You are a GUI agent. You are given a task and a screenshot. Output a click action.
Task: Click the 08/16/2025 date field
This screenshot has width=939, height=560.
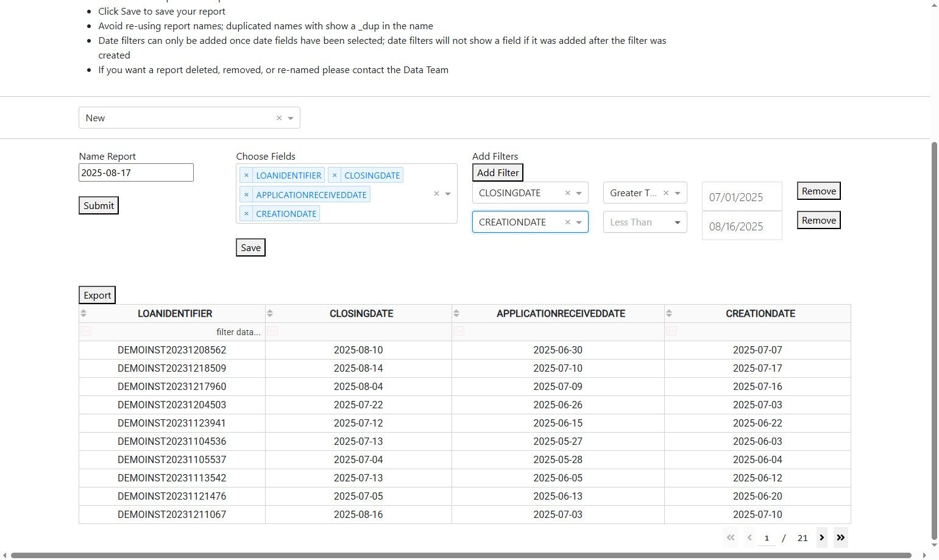point(742,226)
